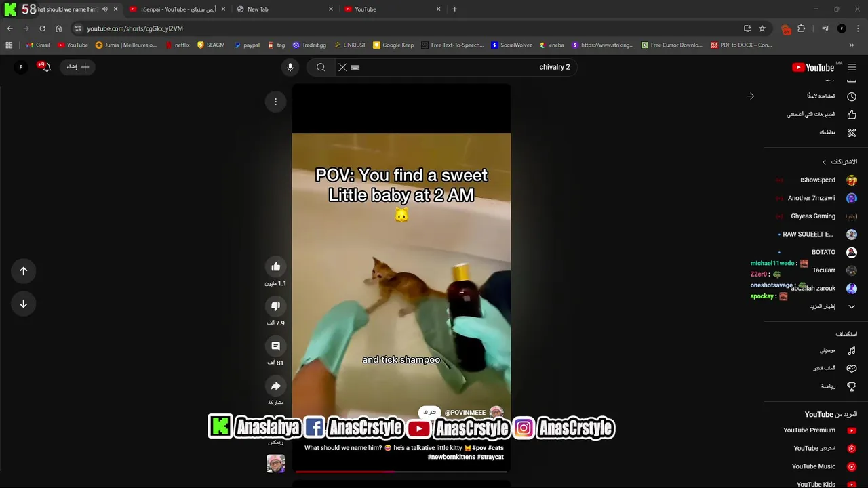Open the comments on this short

point(275,346)
